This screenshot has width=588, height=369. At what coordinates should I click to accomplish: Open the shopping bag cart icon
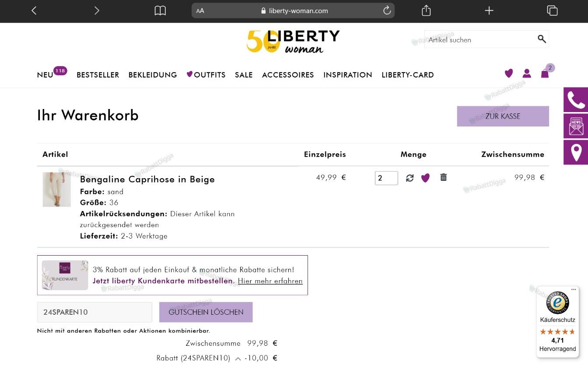545,73
